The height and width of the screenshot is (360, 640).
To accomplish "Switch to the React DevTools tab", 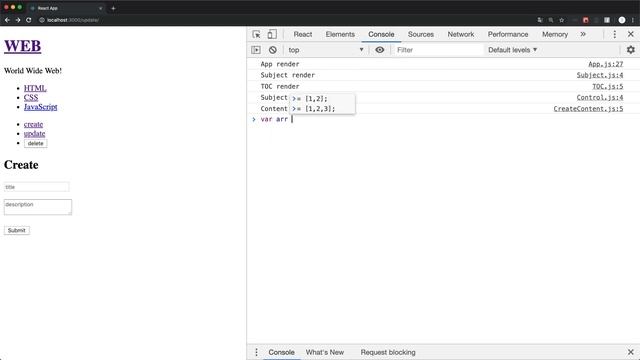I will 303,34.
